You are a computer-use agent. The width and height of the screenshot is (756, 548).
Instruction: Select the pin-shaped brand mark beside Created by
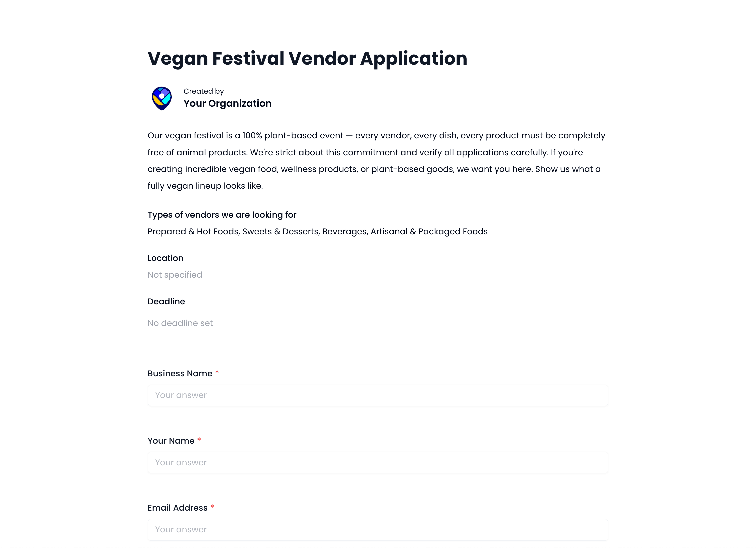pyautogui.click(x=162, y=98)
